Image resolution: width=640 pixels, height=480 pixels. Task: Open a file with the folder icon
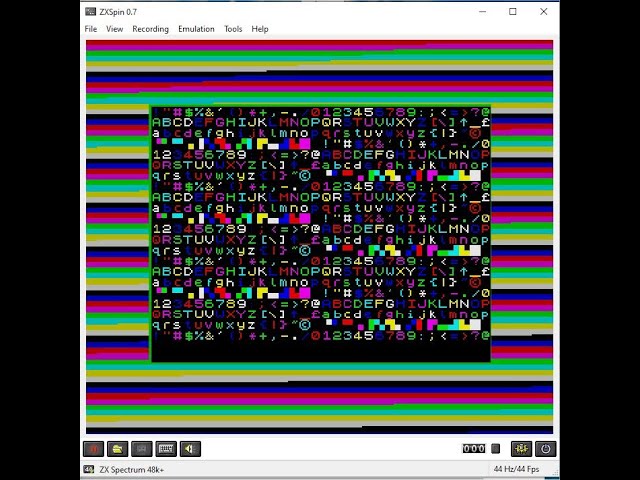118,449
